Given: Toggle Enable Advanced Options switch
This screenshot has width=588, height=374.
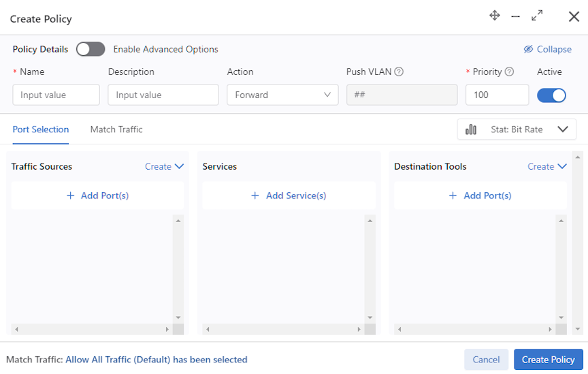Looking at the screenshot, I should tap(91, 49).
